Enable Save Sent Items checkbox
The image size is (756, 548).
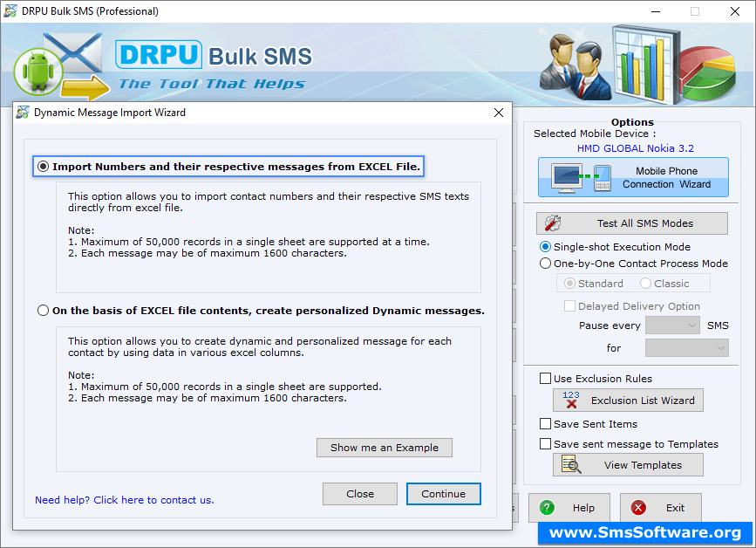545,424
